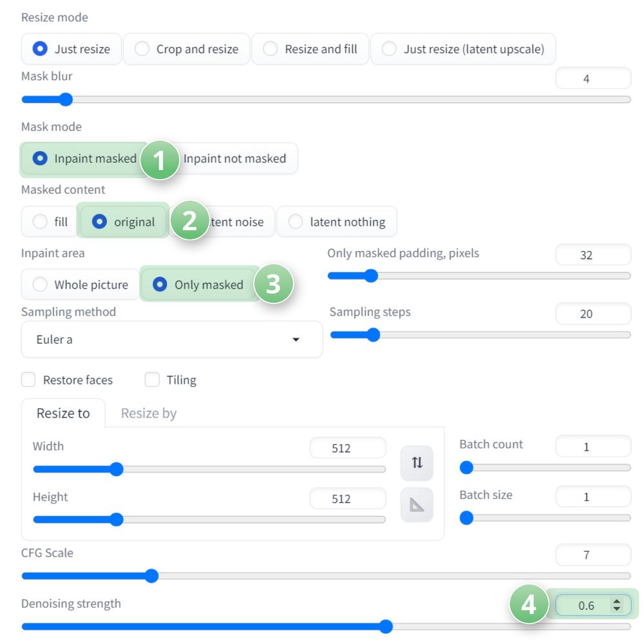644x644 pixels.
Task: Click the Only masked padding pixels field
Action: pos(592,255)
